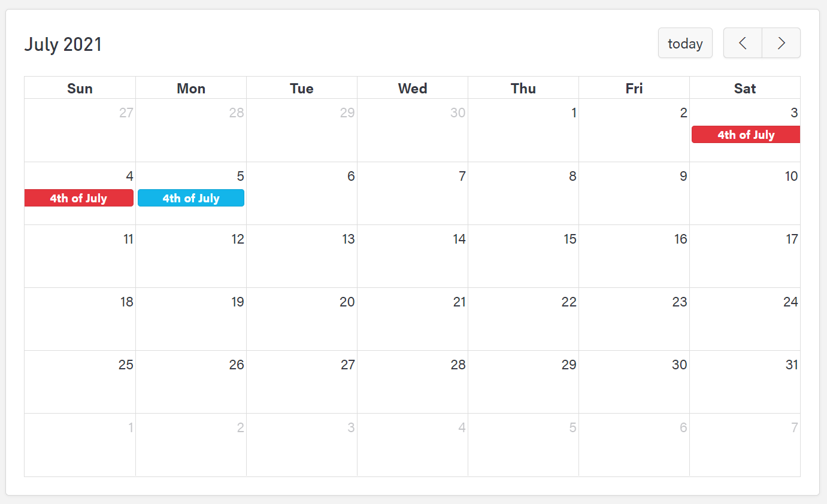Viewport: 827px width, 504px height.
Task: Click the July 2021 title
Action: 63,44
